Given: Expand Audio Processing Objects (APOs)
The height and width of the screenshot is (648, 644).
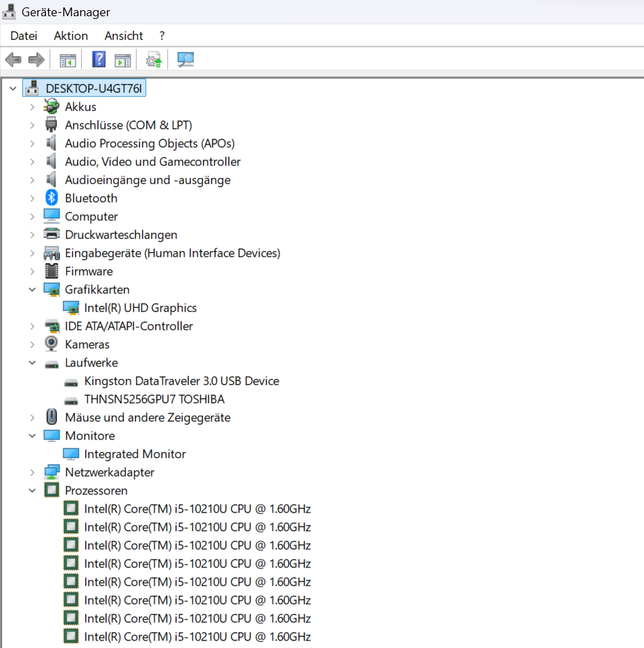Looking at the screenshot, I should point(32,143).
